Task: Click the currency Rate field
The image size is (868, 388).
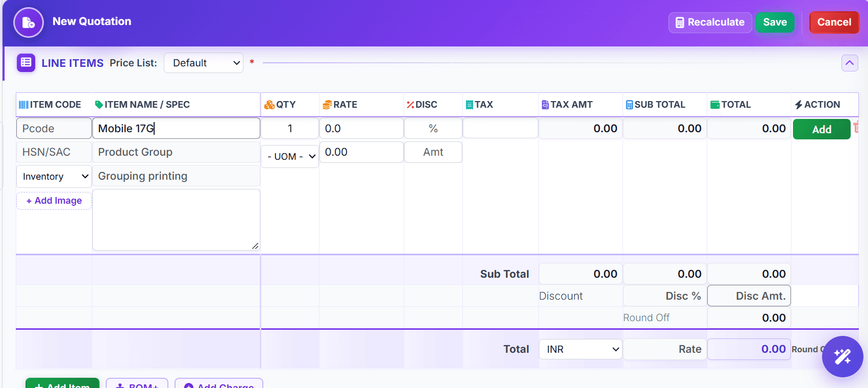Action: (664, 349)
